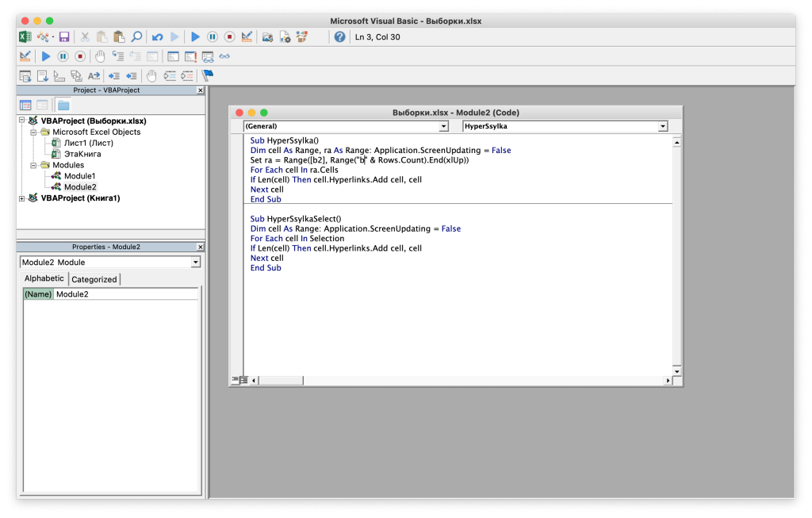Run Sub from the Debug toolbar
The image size is (812, 518).
(46, 56)
